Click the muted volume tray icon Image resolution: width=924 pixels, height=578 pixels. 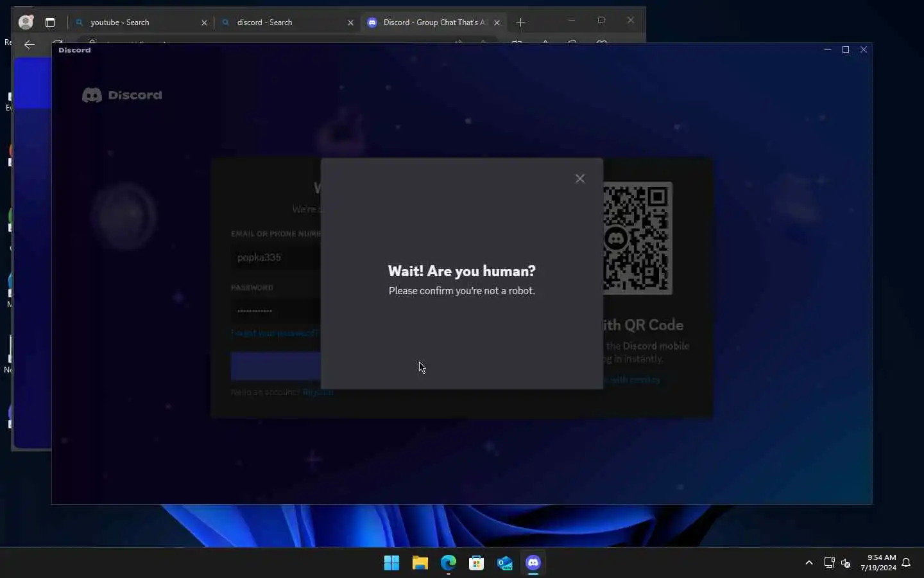coord(846,563)
